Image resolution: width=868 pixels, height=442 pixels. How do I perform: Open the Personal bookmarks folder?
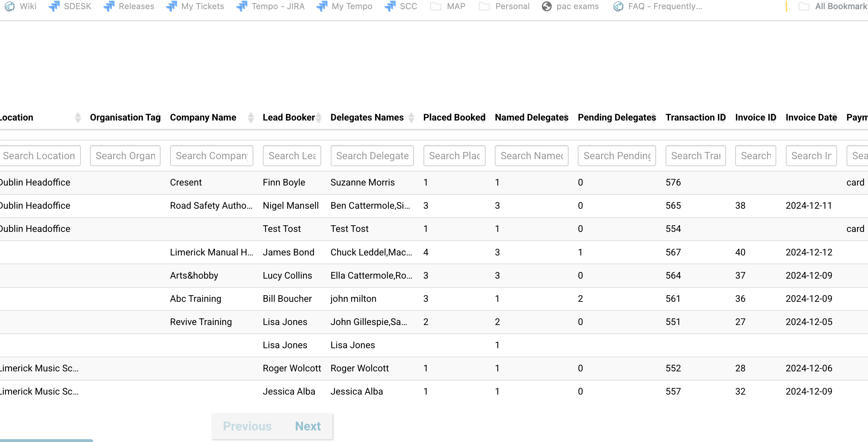click(504, 6)
